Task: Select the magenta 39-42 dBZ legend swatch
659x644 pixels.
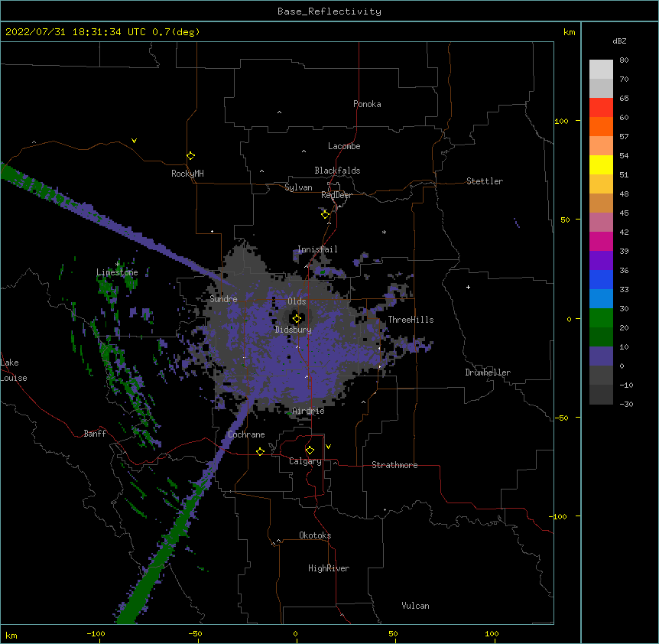Action: (x=601, y=241)
